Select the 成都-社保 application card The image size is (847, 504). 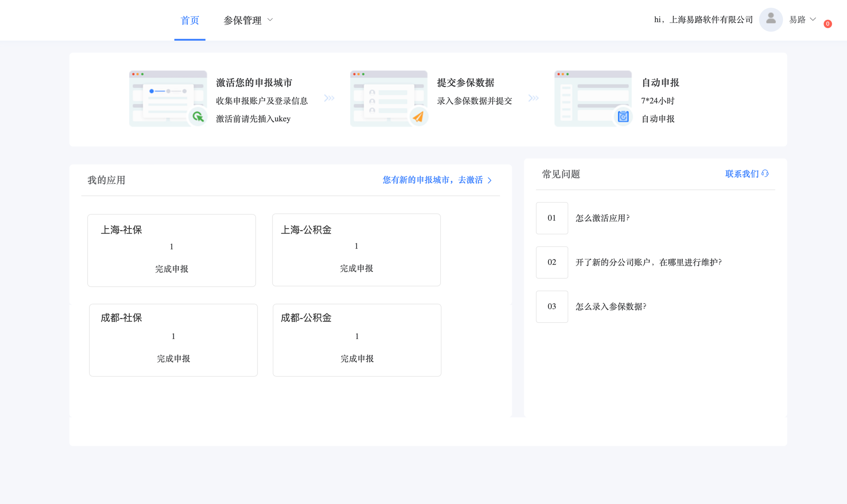click(x=173, y=340)
